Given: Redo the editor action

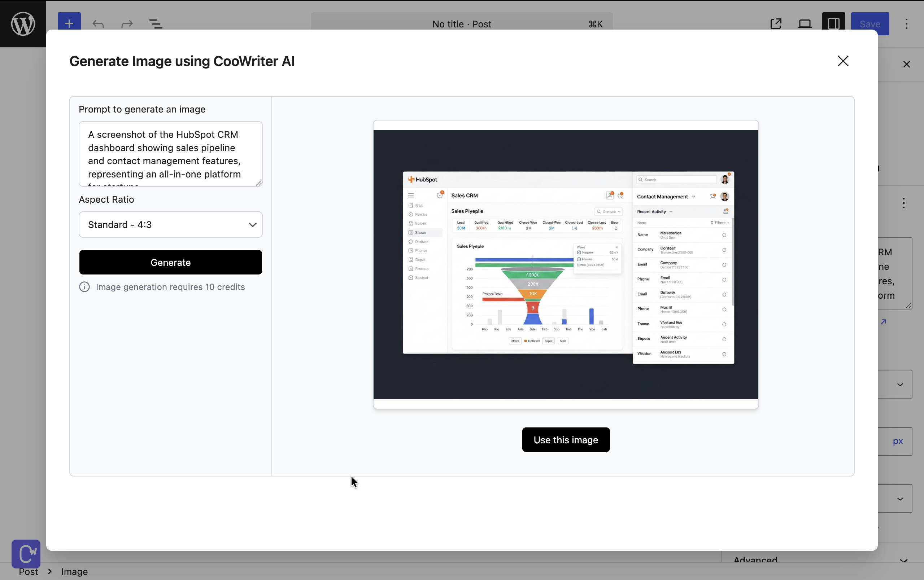Looking at the screenshot, I should pyautogui.click(x=127, y=24).
